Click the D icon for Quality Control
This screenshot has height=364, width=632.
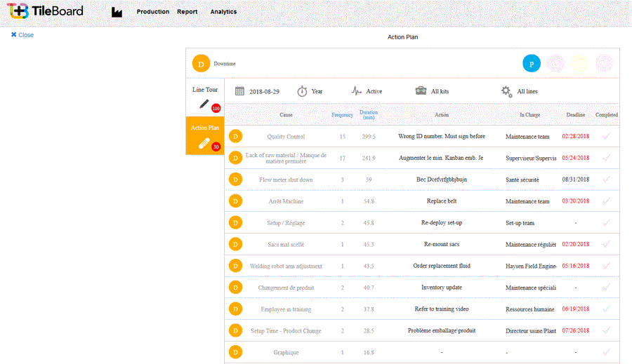pos(235,137)
